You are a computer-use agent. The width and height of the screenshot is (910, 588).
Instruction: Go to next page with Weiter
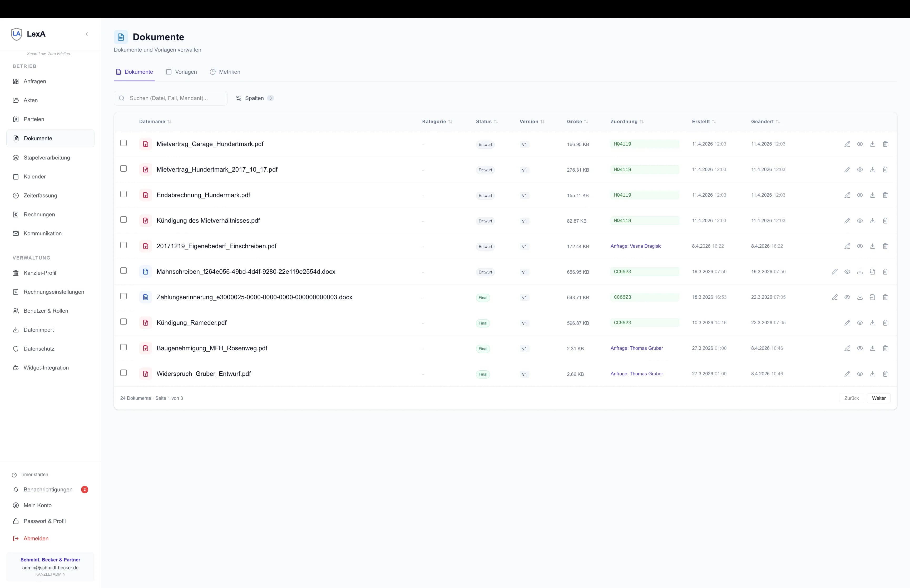pyautogui.click(x=878, y=398)
